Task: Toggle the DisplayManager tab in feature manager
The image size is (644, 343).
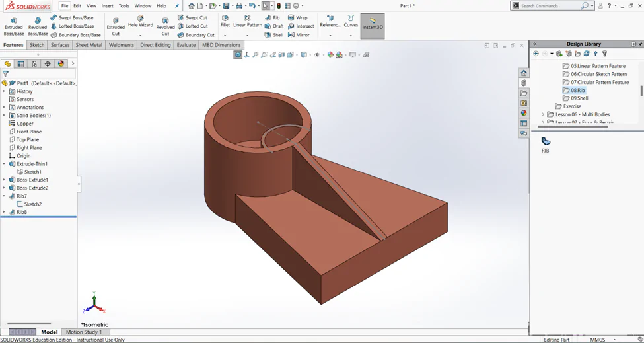Action: [x=61, y=63]
